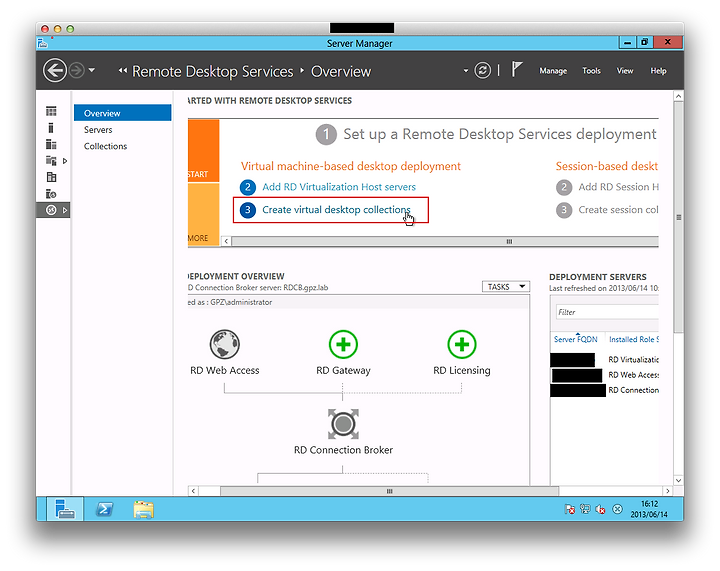Viewport: 720px width, 571px height.
Task: Click the bottom horizontal scrollbar left arrow
Action: click(x=193, y=491)
